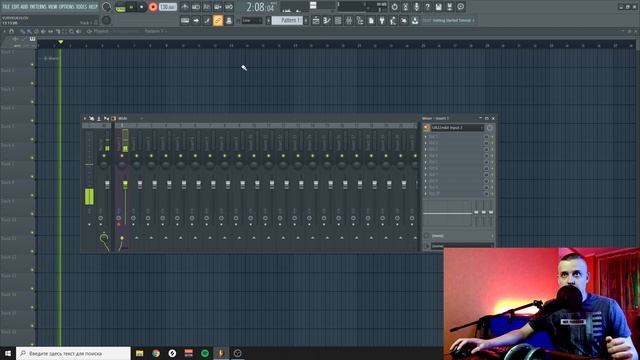640x360 pixels.
Task: Toggle the Insert 2 mute LED
Action: (137, 156)
